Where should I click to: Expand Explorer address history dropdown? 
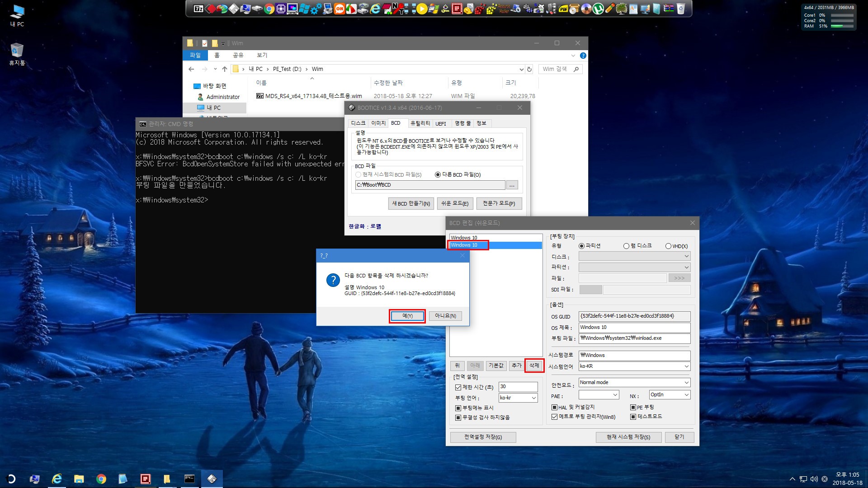coord(521,69)
